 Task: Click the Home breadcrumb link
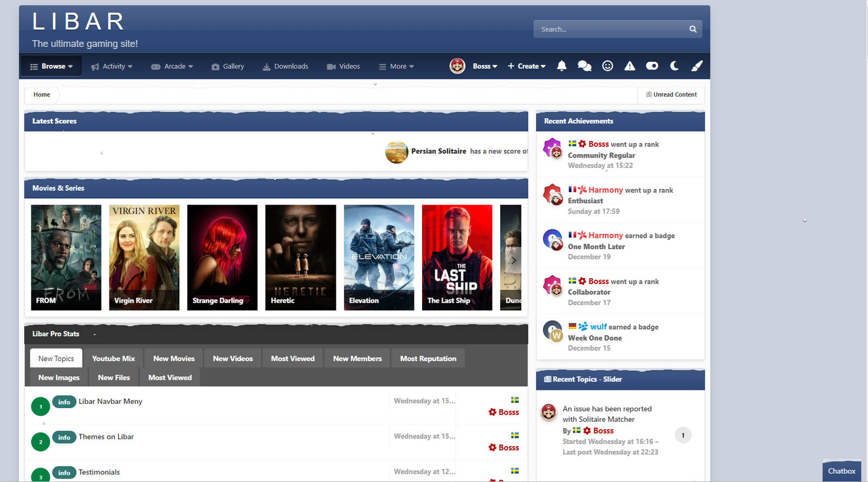pyautogui.click(x=42, y=94)
